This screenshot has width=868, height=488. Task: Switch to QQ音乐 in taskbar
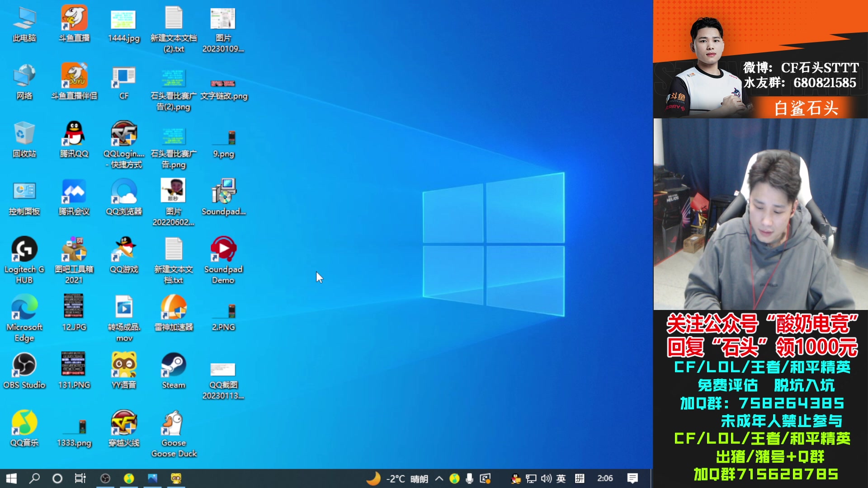tap(129, 479)
